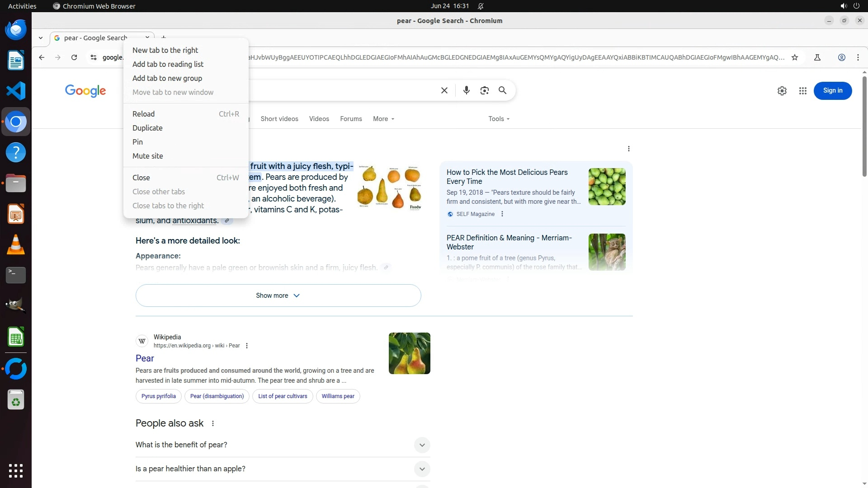The image size is (868, 488).
Task: Click the page vertical scrollbar
Action: [864, 127]
